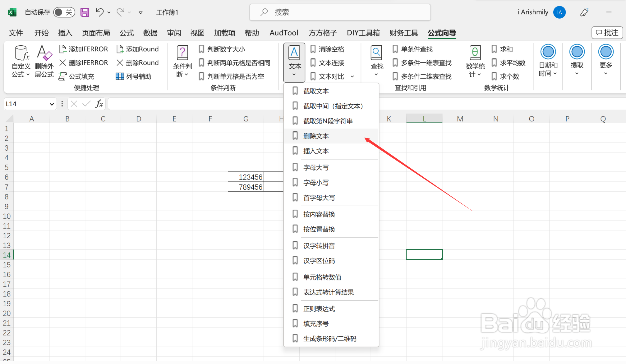Open the 条件判断 dropdown
This screenshot has width=626, height=364.
pyautogui.click(x=182, y=61)
